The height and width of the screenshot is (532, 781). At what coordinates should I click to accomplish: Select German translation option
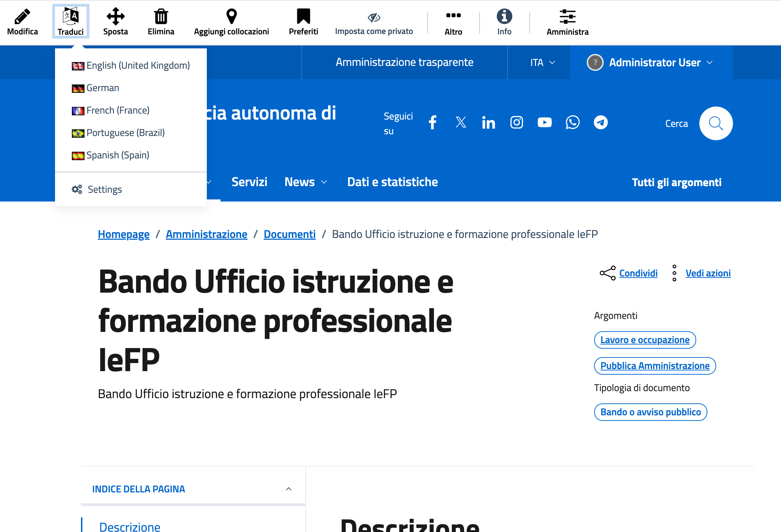[x=103, y=88]
